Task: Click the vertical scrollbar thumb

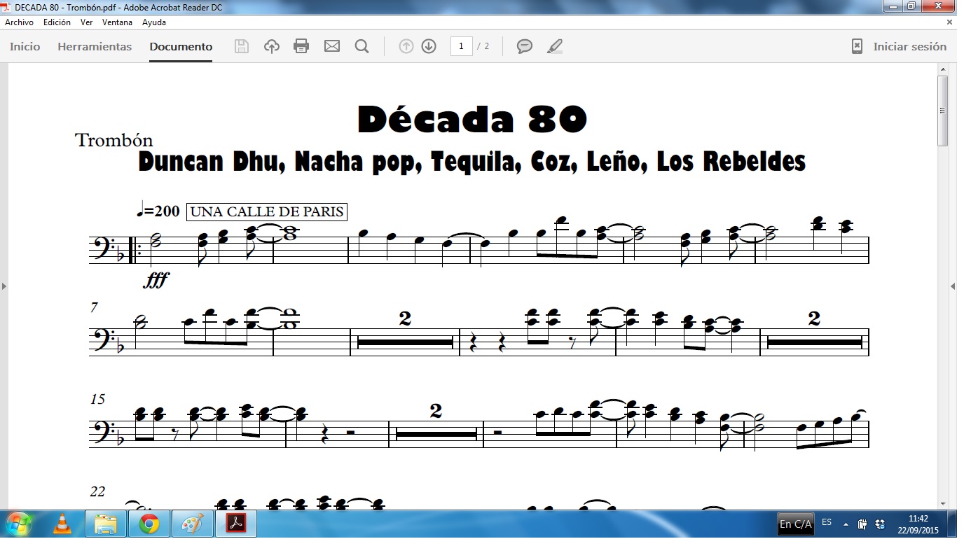Action: point(943,111)
